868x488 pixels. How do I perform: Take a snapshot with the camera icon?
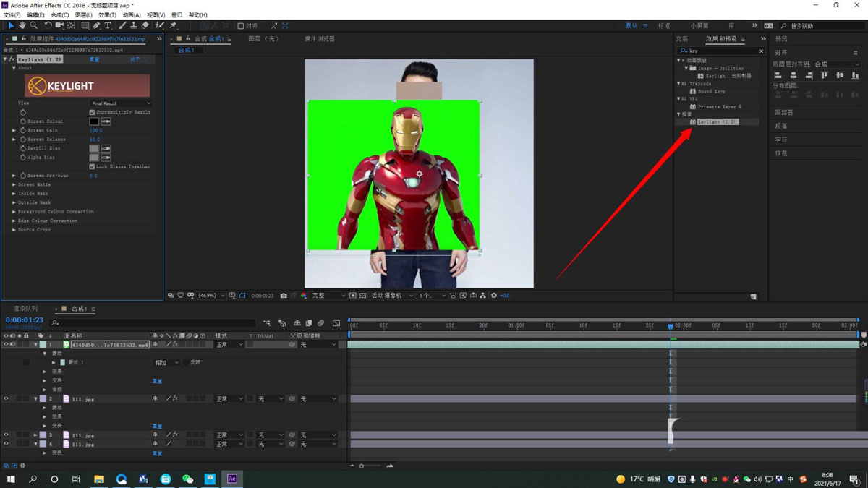[284, 296]
